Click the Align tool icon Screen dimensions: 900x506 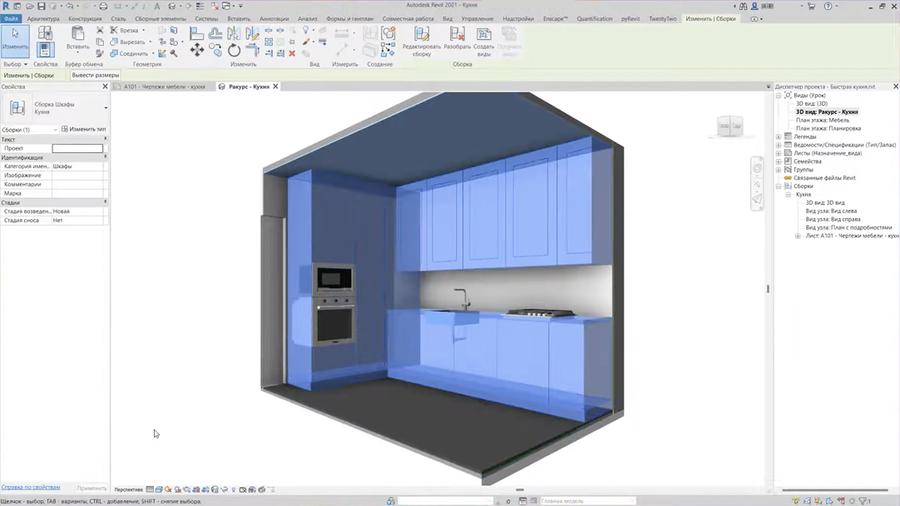tap(197, 34)
